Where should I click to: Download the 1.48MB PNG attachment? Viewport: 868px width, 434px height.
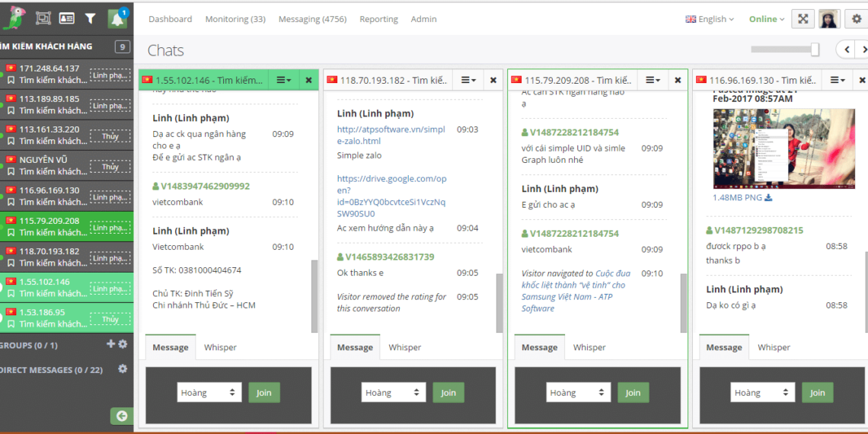768,198
